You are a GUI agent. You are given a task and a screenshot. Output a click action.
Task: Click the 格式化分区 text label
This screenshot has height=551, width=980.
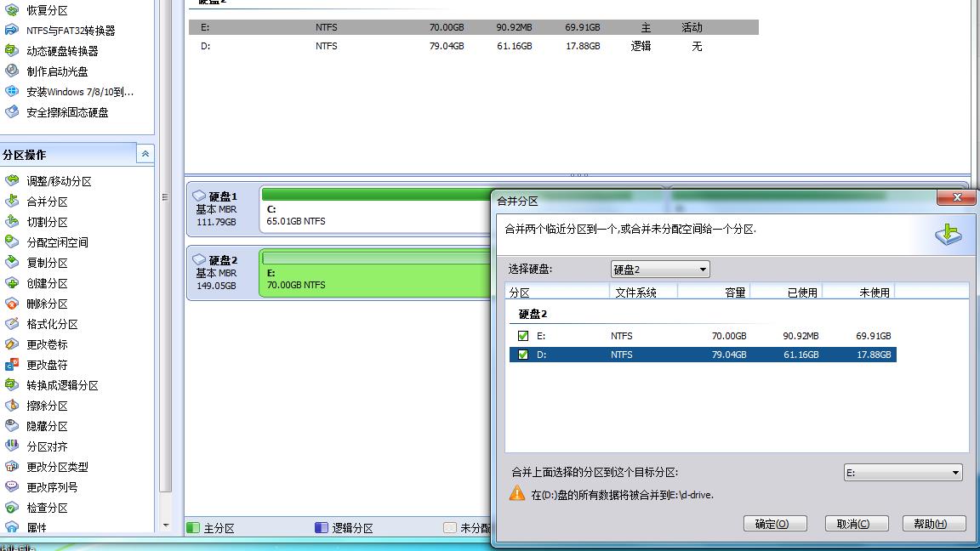(53, 324)
